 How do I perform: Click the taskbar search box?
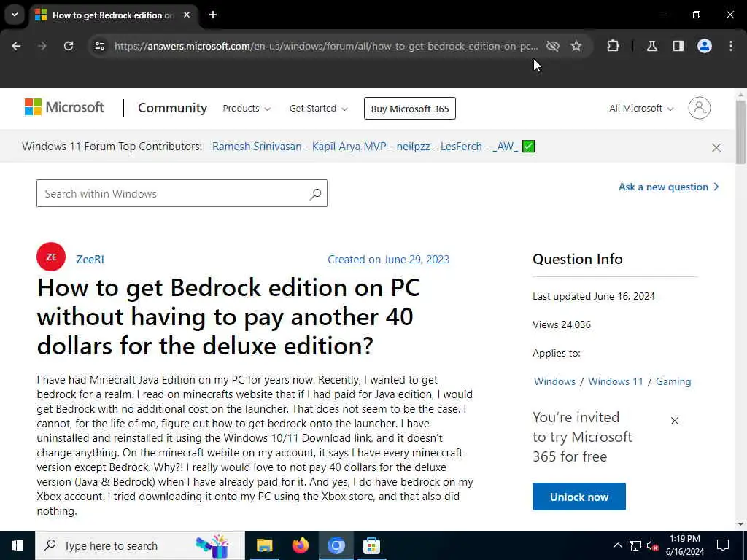click(139, 545)
